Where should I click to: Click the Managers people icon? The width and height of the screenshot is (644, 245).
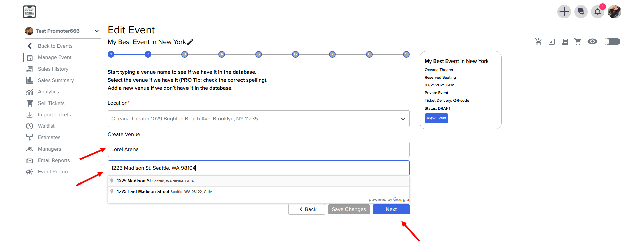(x=30, y=149)
